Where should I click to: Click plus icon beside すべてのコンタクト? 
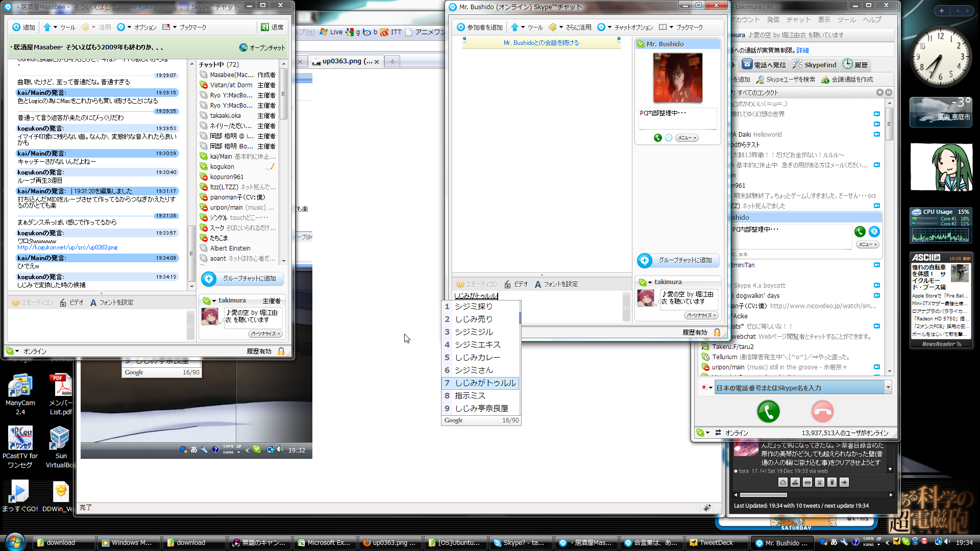pos(879,92)
